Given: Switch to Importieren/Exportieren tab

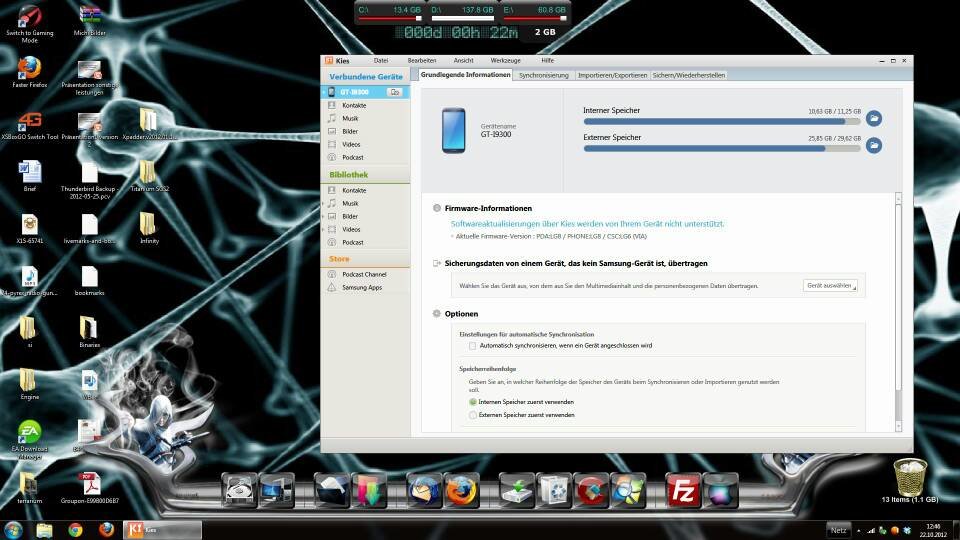Looking at the screenshot, I should tap(612, 75).
